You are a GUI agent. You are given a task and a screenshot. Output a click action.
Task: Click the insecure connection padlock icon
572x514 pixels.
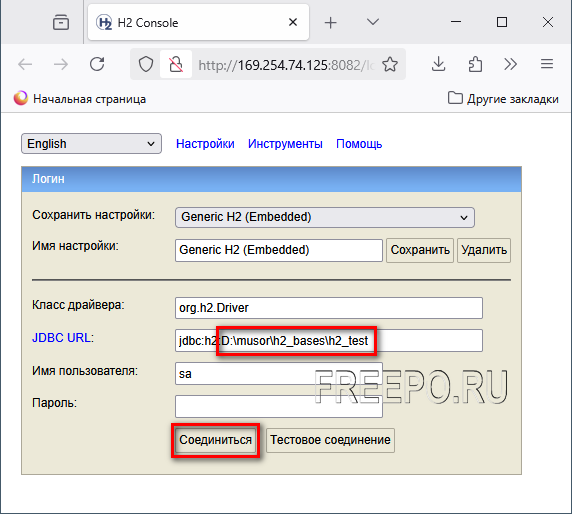(176, 65)
